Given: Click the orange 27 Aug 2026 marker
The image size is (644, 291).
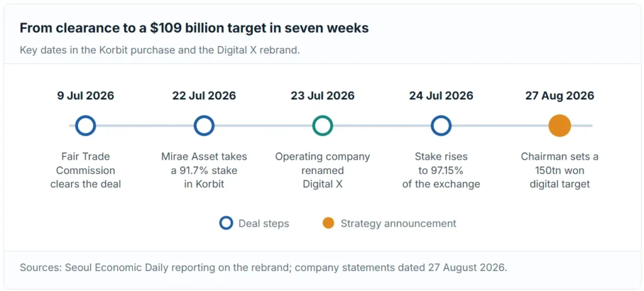Looking at the screenshot, I should point(560,126).
